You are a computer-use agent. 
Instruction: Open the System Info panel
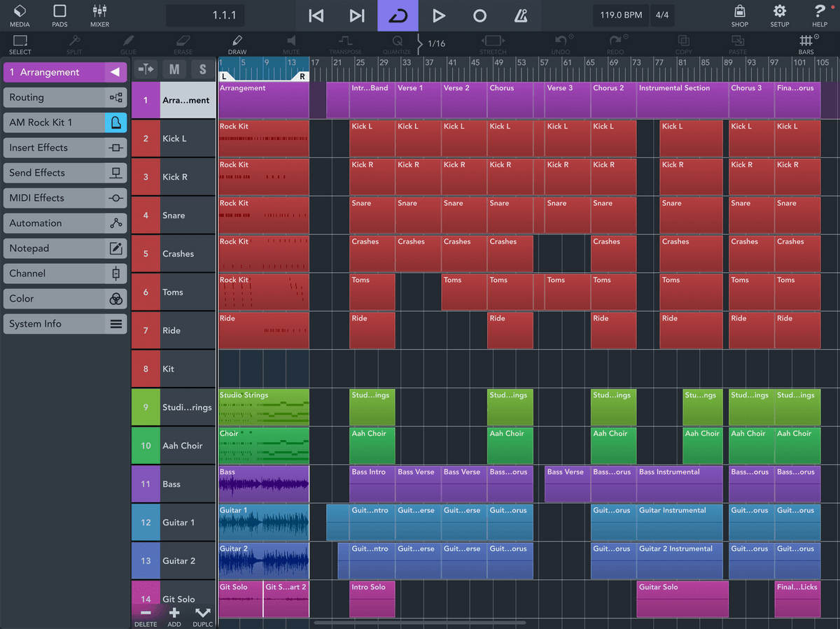(64, 324)
